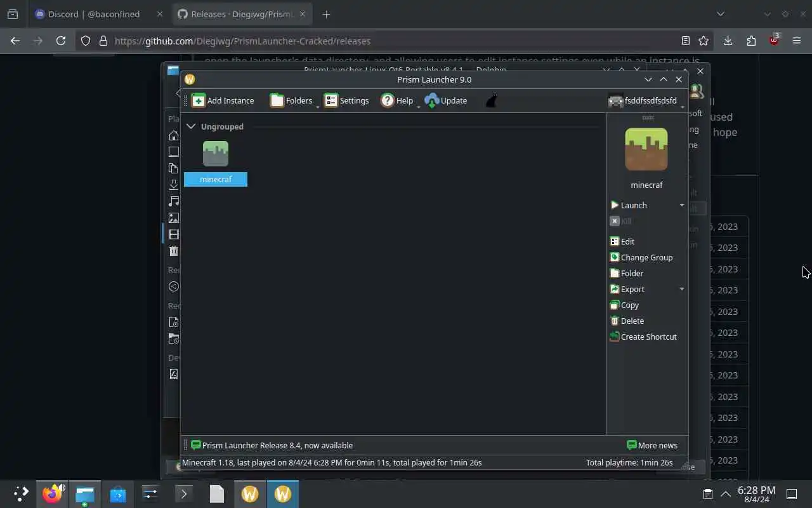Click the More news button
Image resolution: width=812 pixels, height=508 pixels.
tap(652, 445)
